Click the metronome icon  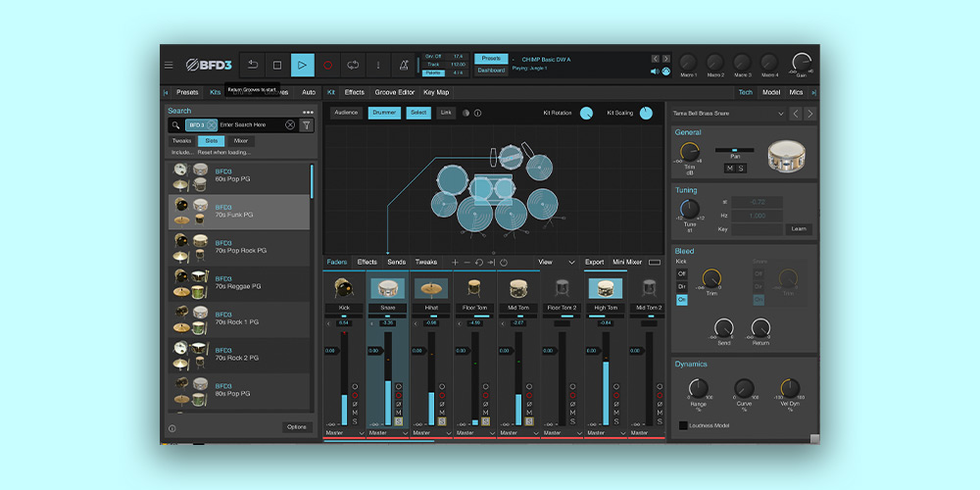[404, 66]
